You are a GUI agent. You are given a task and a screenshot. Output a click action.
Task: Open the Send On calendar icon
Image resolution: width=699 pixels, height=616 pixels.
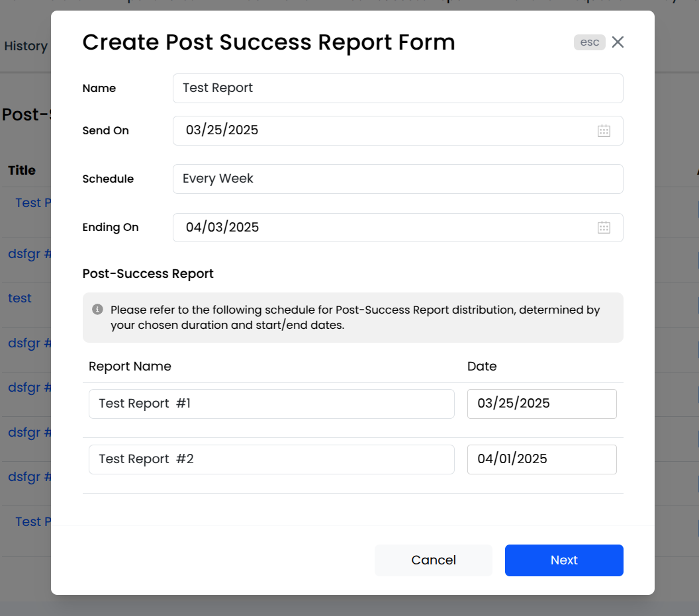tap(604, 130)
